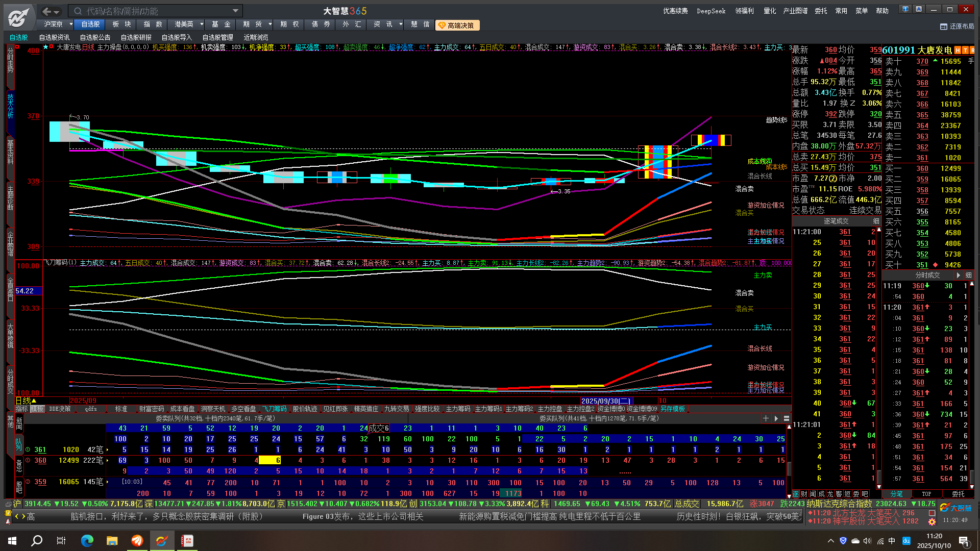Screen dimensions: 980x551
Task: Open the hamburger list icon in queue header
Action: coord(787,418)
